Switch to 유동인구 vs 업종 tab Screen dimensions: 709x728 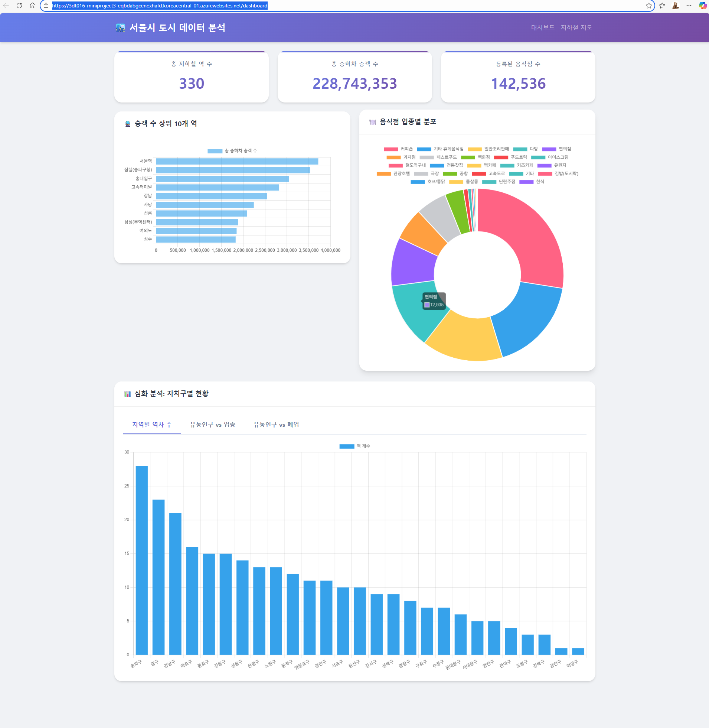pos(213,425)
